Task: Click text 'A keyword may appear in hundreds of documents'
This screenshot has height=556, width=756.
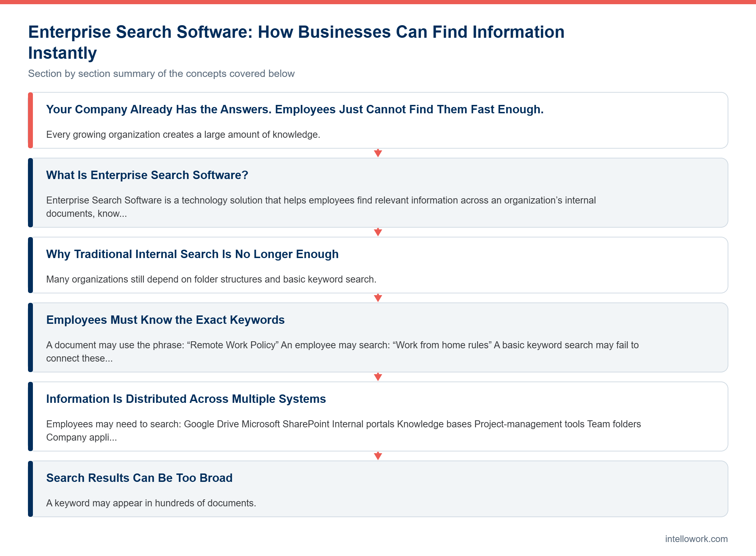Action: [x=151, y=503]
